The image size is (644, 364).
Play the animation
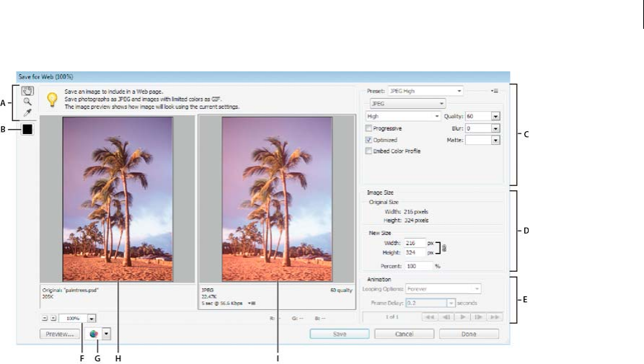[462, 317]
